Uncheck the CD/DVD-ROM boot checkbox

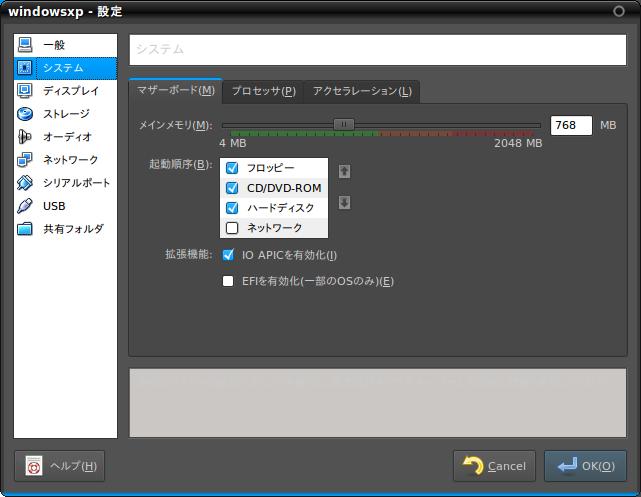[x=232, y=188]
